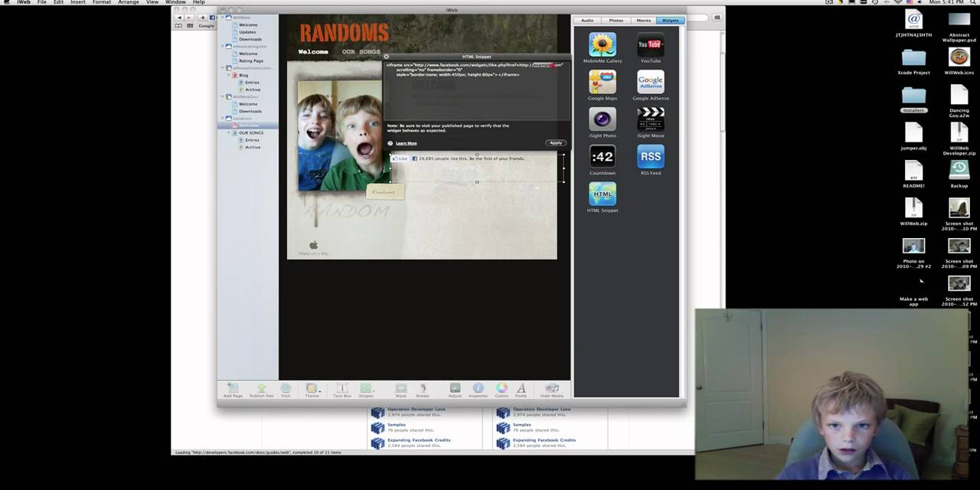Click the Visit toolbar icon
The width and height of the screenshot is (980, 490).
(286, 390)
